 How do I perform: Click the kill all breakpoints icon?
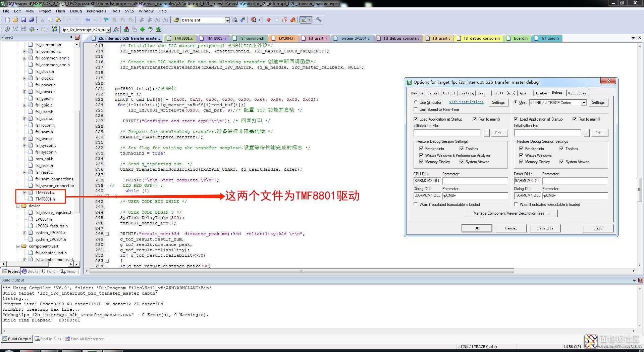coord(293,20)
